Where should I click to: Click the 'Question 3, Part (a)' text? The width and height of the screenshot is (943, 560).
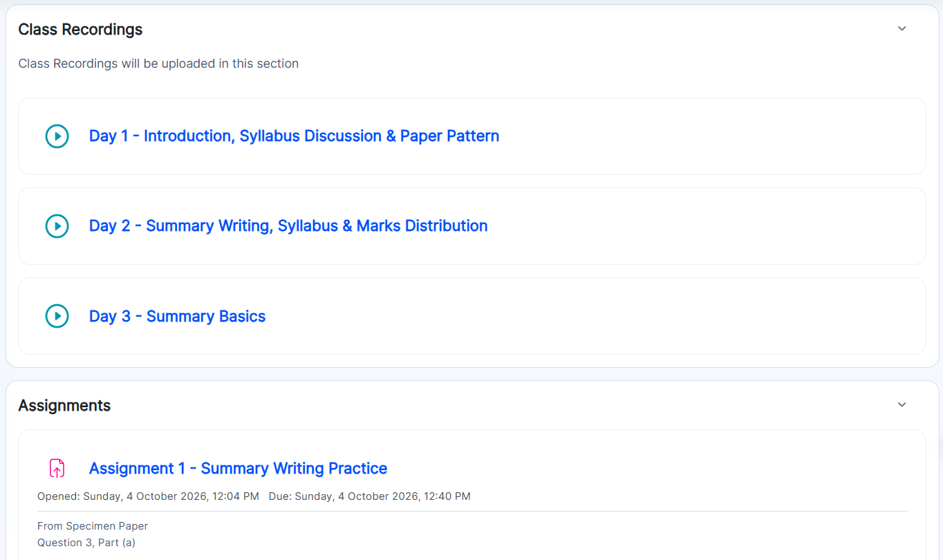[x=86, y=543]
